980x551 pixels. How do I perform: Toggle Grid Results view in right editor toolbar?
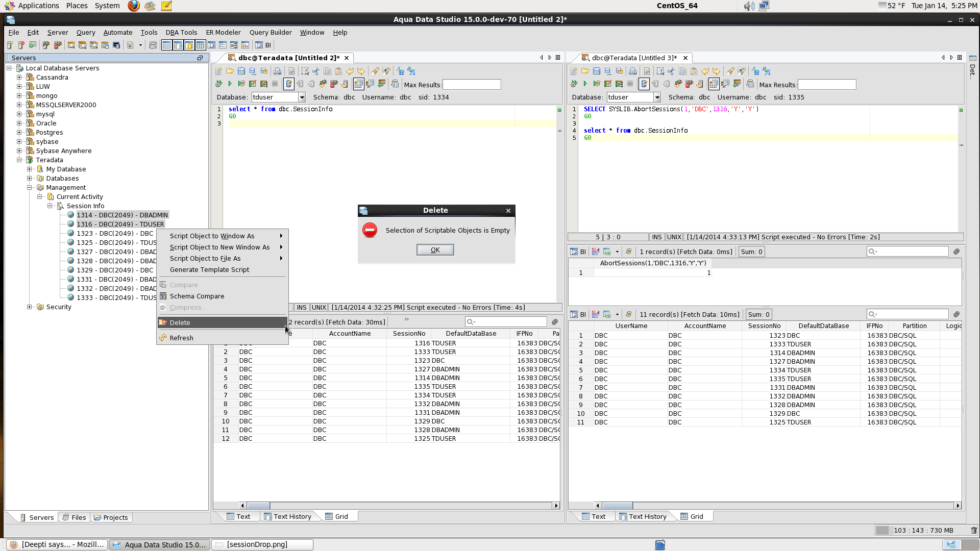click(714, 84)
